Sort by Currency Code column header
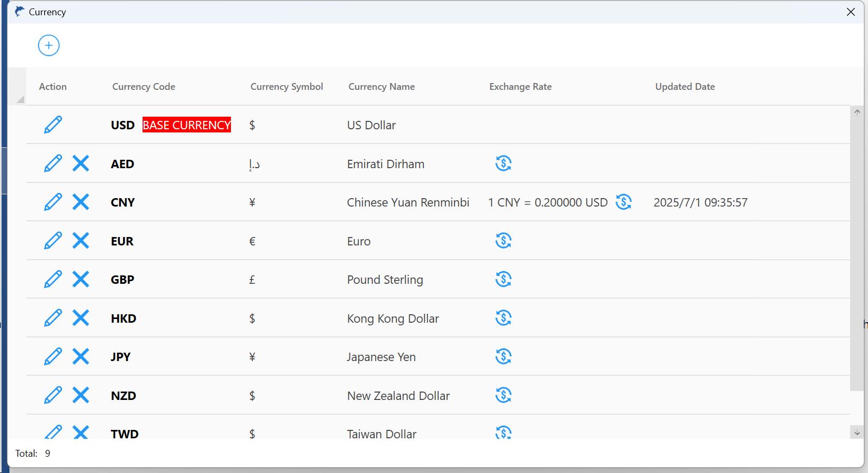 144,87
